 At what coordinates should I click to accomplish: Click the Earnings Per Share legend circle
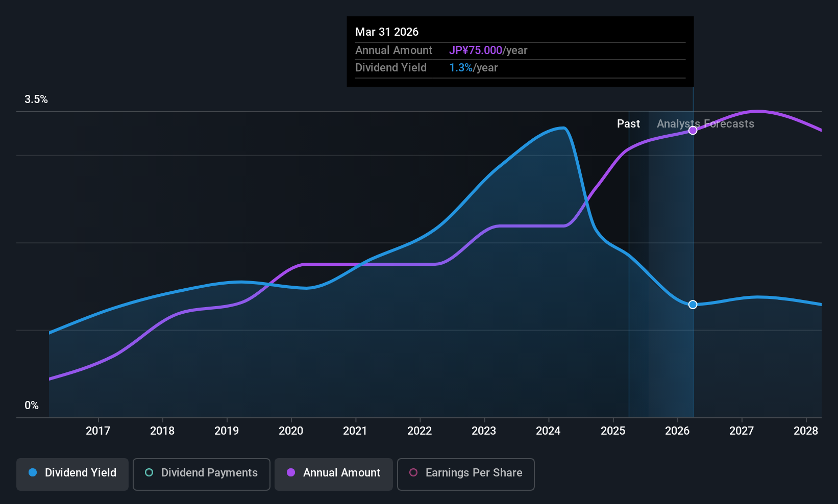click(413, 472)
